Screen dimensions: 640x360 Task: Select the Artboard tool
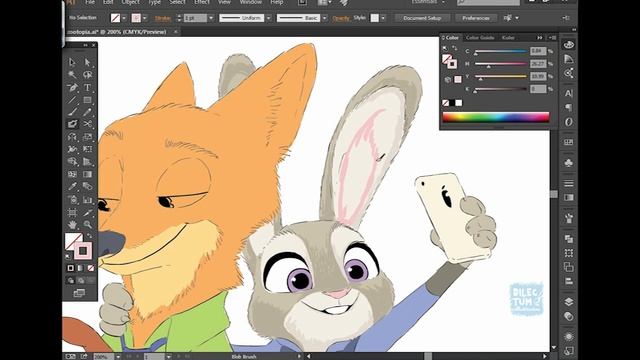pos(72,212)
